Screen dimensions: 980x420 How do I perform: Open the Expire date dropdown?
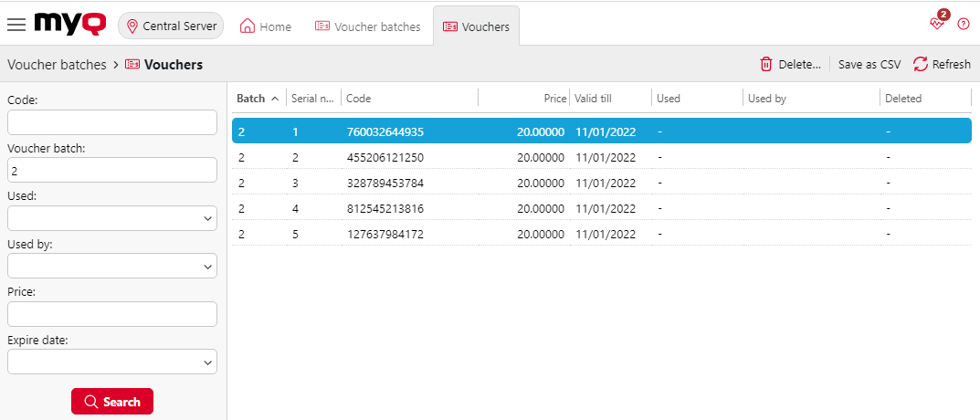[111, 362]
